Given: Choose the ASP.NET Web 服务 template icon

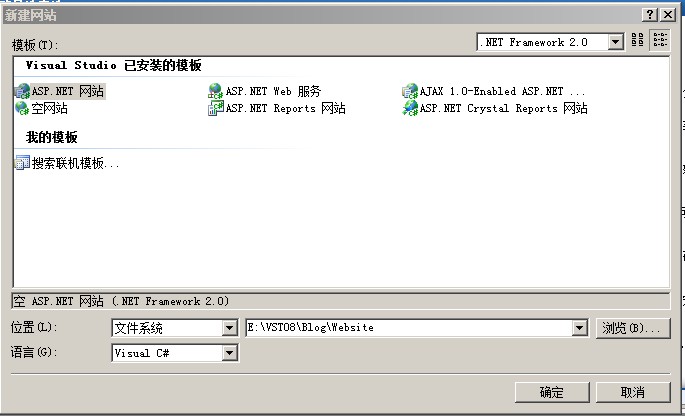Looking at the screenshot, I should tap(216, 91).
